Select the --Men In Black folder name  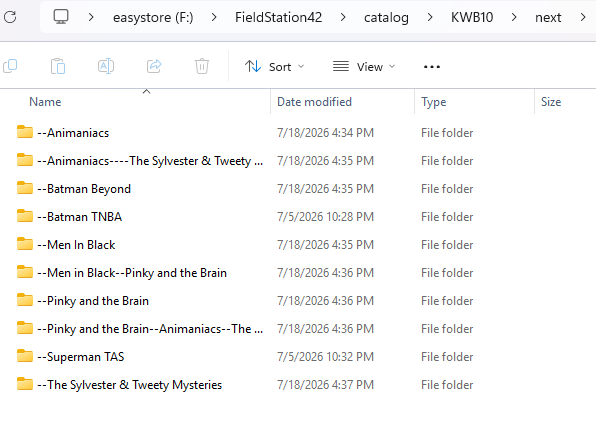(76, 245)
